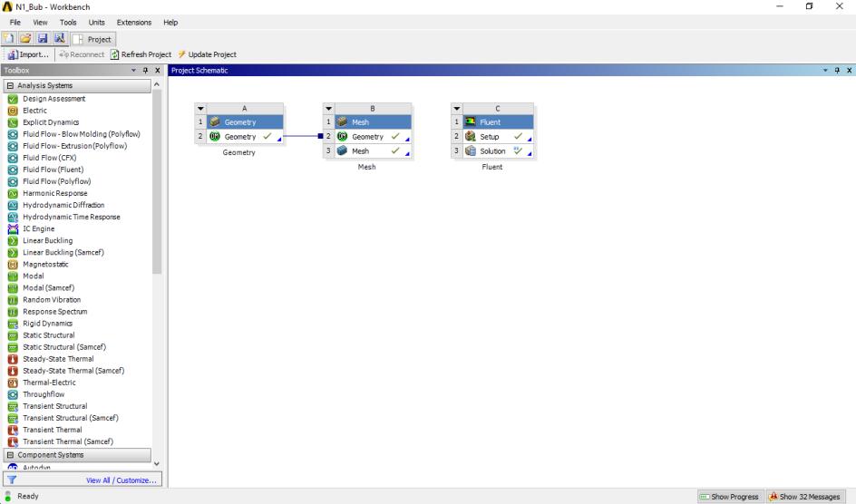The width and height of the screenshot is (856, 504).
Task: Click the New project toolbar icon
Action: pos(9,39)
